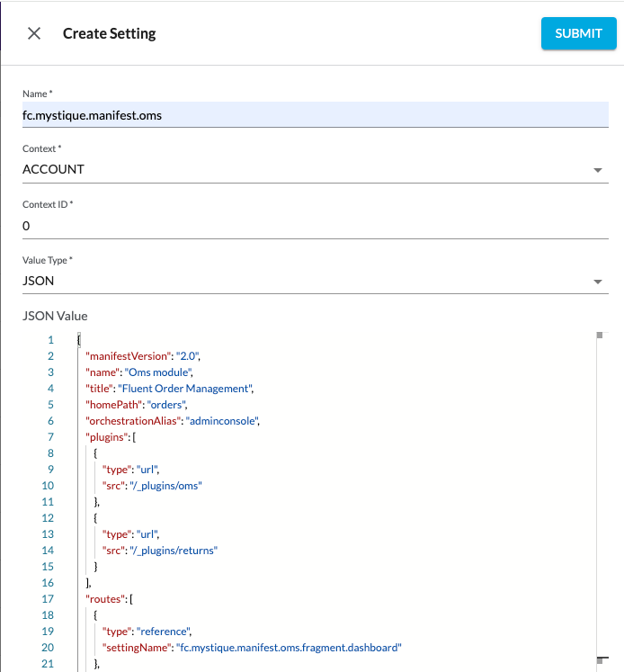Image resolution: width=624 pixels, height=672 pixels.
Task: Click the "/_plugins/returns" src value
Action: (x=174, y=551)
